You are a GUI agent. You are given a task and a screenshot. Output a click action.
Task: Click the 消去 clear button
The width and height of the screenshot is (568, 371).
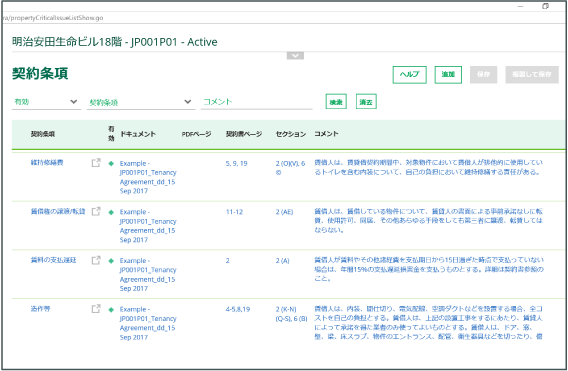coord(366,102)
